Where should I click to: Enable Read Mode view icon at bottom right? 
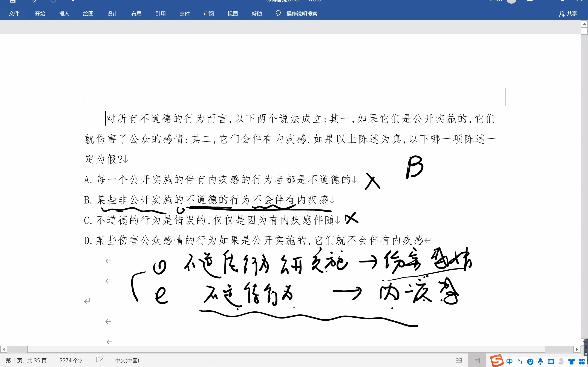(x=458, y=360)
